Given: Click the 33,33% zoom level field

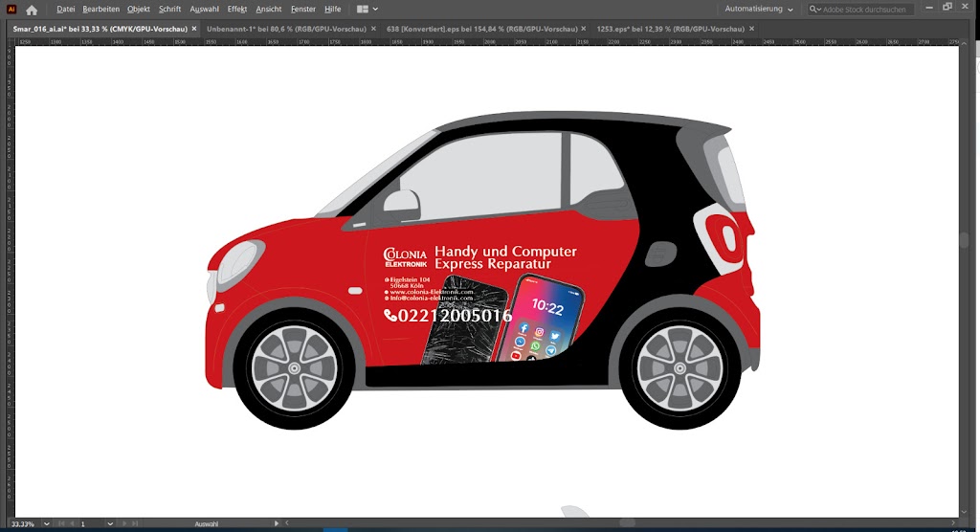Looking at the screenshot, I should tap(25, 524).
